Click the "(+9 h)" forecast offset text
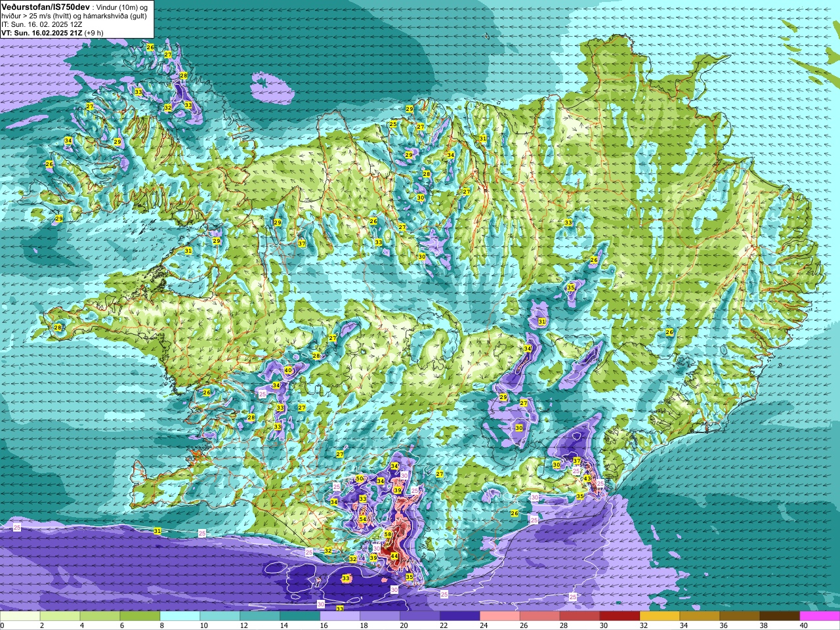840x630 pixels. tap(94, 33)
